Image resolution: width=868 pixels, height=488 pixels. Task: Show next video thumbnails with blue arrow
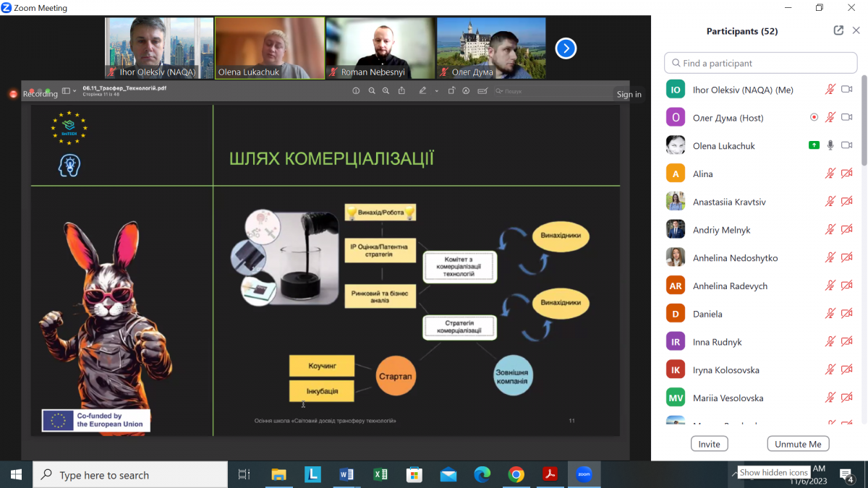click(566, 48)
